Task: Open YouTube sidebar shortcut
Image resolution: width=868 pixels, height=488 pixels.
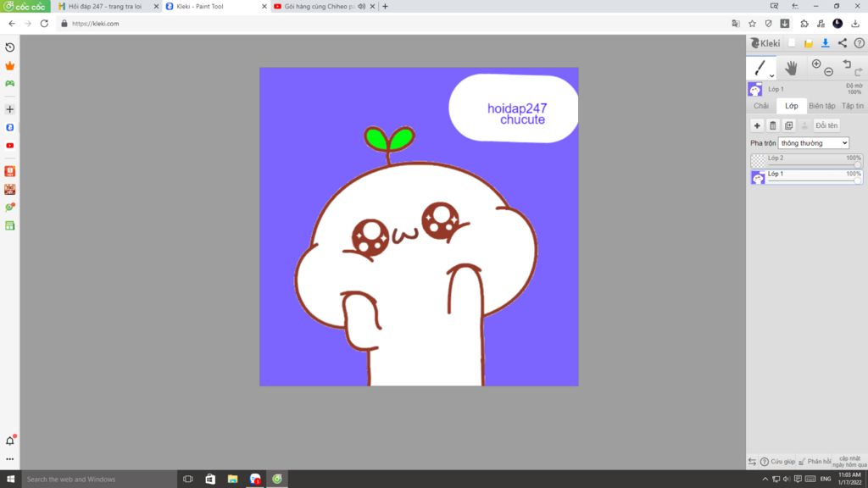Action: 10,146
